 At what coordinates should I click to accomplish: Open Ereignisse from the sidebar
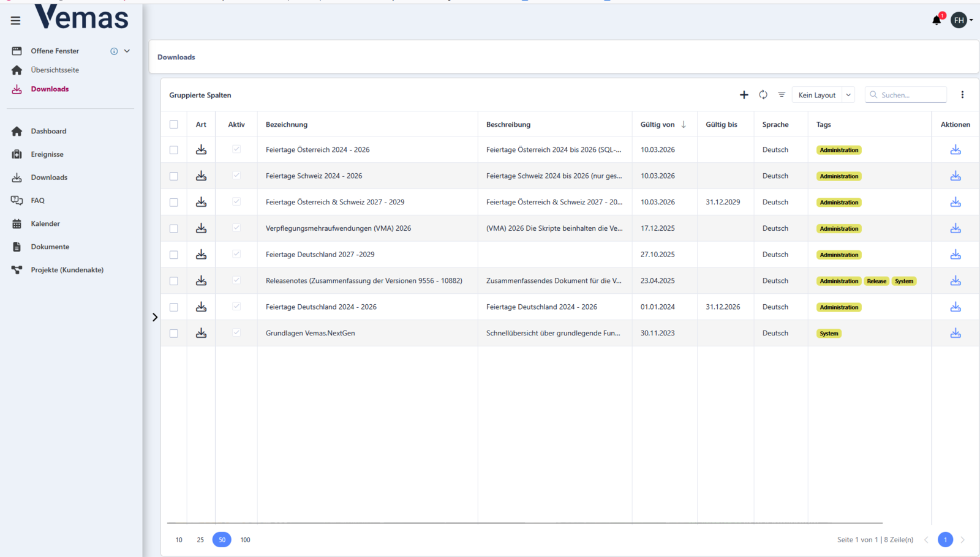coord(47,154)
